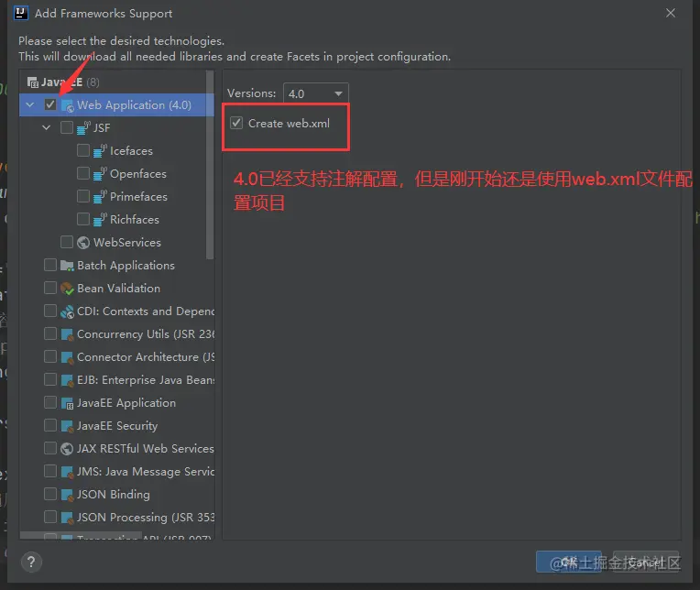The height and width of the screenshot is (590, 700).
Task: Click the Concurrency Utils icon
Action: click(x=67, y=334)
